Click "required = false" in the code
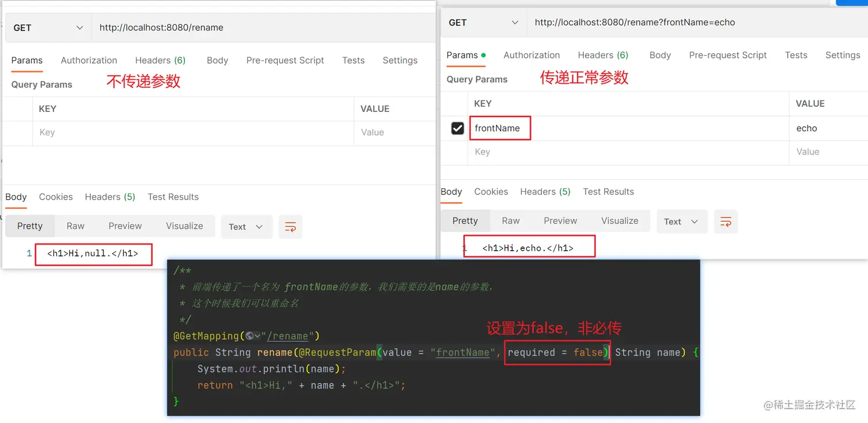The image size is (868, 423). 555,352
